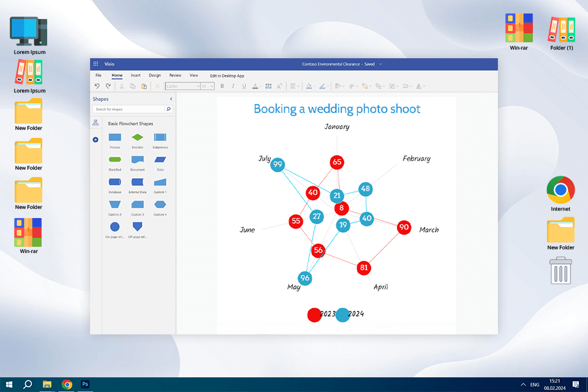Toggle Bold formatting
The height and width of the screenshot is (392, 588).
222,86
